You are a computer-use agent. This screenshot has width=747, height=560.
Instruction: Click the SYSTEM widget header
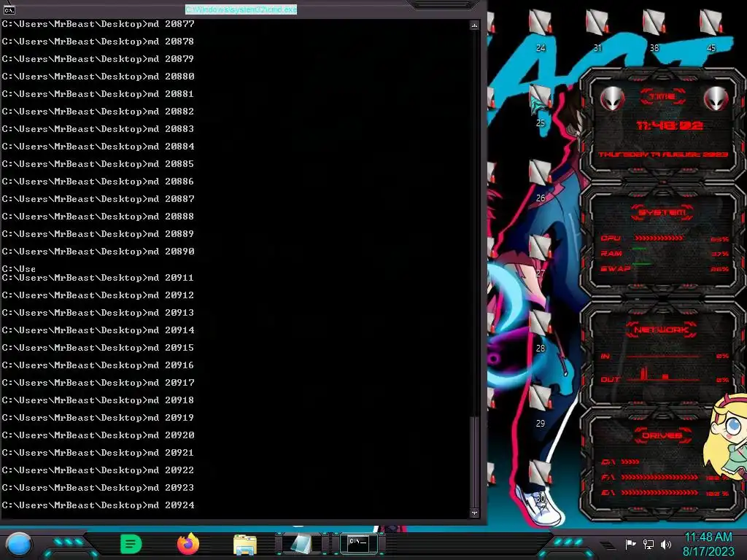click(662, 212)
